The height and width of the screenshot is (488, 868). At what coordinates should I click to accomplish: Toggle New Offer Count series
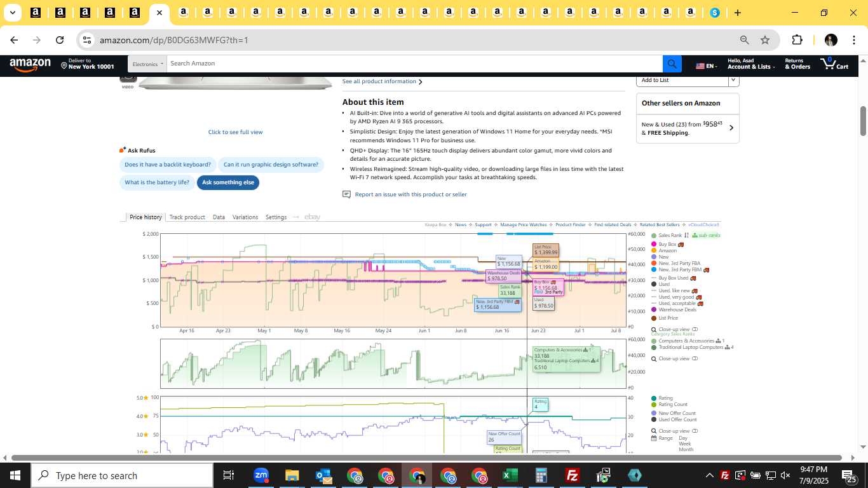(674, 413)
